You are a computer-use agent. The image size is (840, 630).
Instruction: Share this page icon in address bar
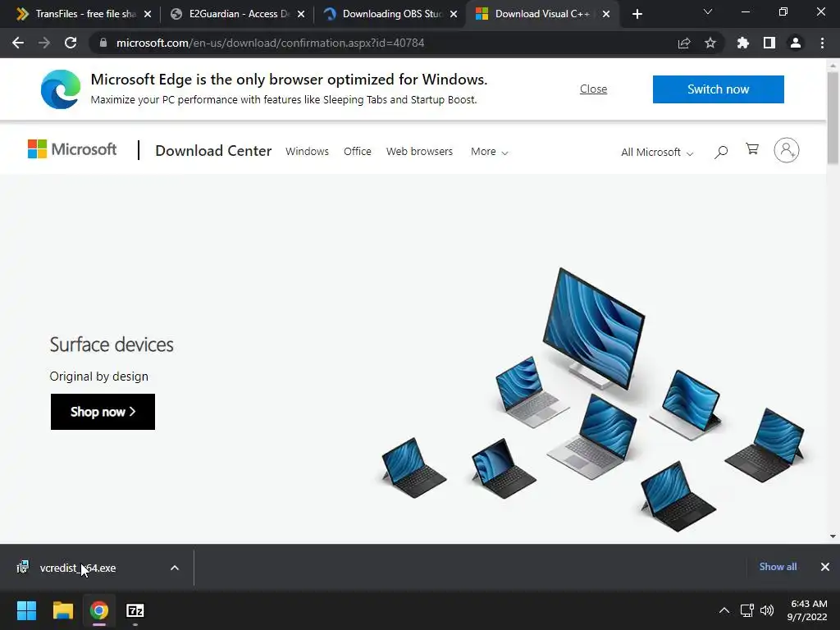684,43
